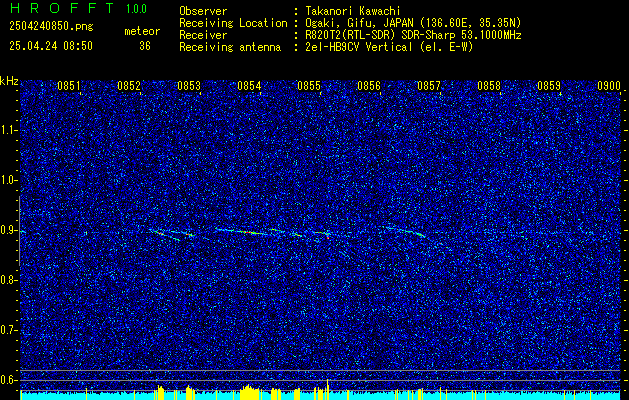Click the 0.7 kHz frequency label
The image size is (629, 400).
click(x=9, y=330)
